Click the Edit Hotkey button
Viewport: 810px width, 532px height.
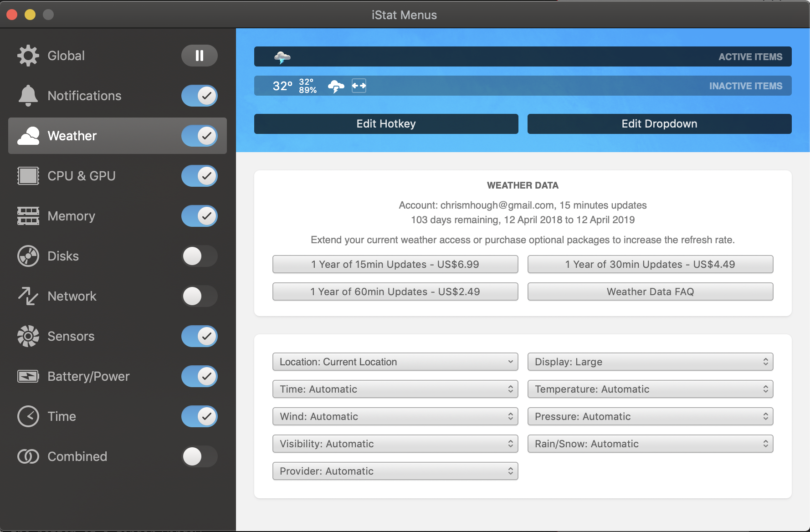click(x=386, y=124)
